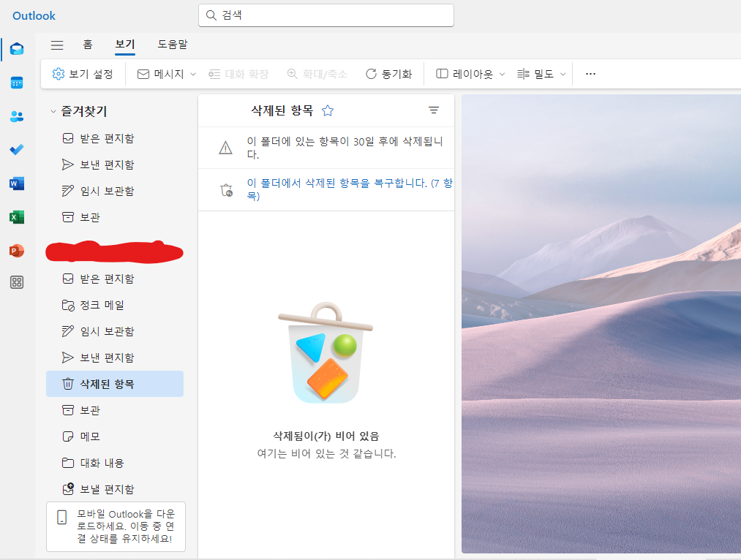This screenshot has height=560, width=741.
Task: Launch Excel from the app rail
Action: [17, 217]
